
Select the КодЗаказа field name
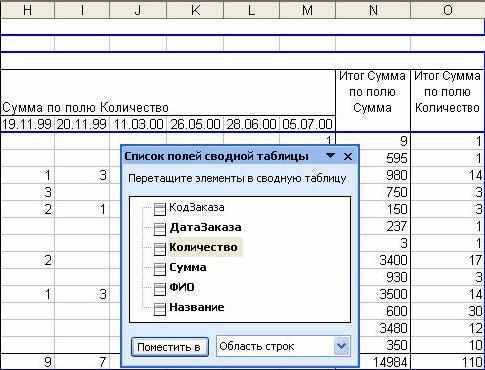tap(197, 208)
